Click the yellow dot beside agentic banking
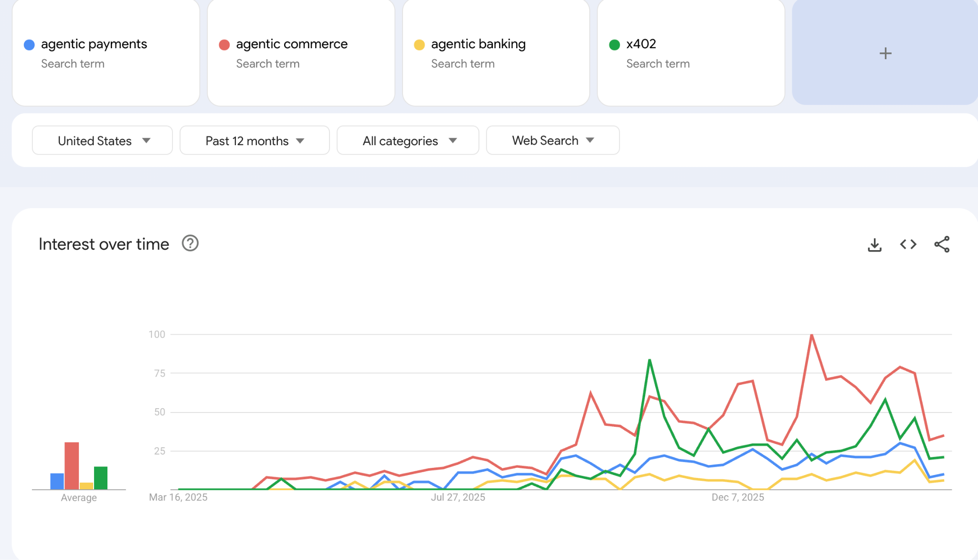Viewport: 978px width, 560px height. pyautogui.click(x=419, y=45)
